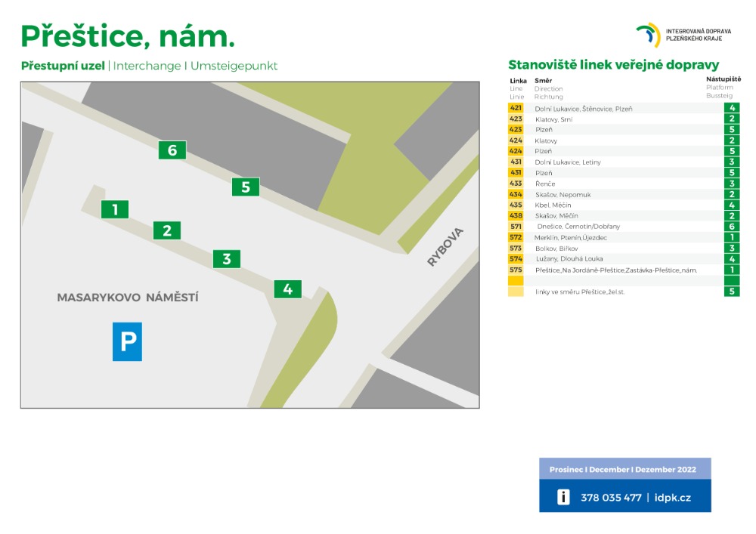The width and height of the screenshot is (756, 534).
Task: Click the blue parking P icon
Action: tap(128, 341)
